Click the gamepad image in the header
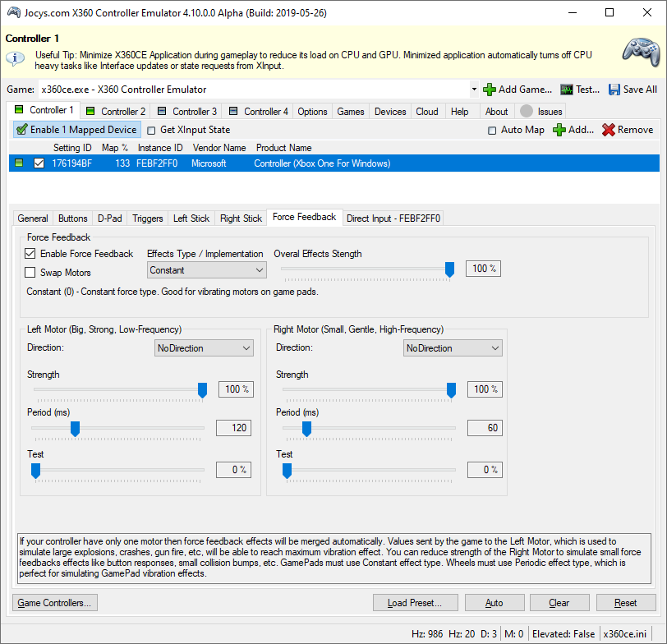Viewport: 667px width, 644px height. (641, 52)
